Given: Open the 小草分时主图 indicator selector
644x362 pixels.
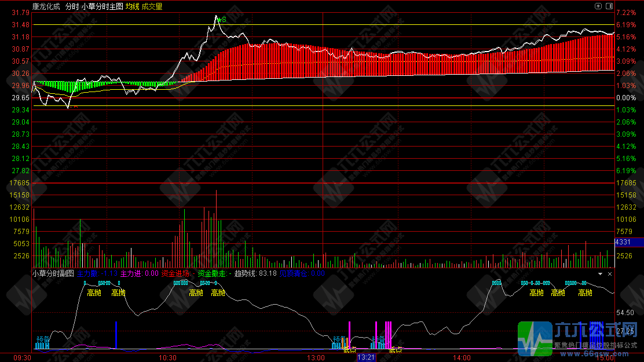Looking at the screenshot, I should coord(102,6).
